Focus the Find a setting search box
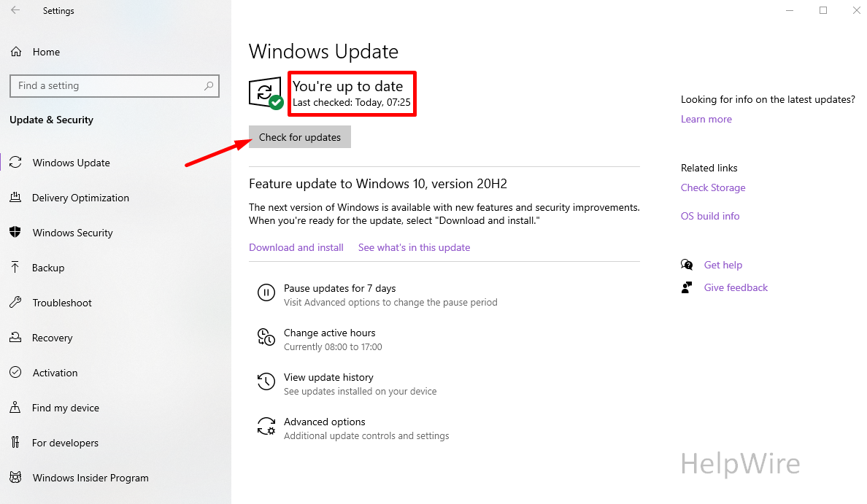The width and height of the screenshot is (867, 504). (x=115, y=85)
